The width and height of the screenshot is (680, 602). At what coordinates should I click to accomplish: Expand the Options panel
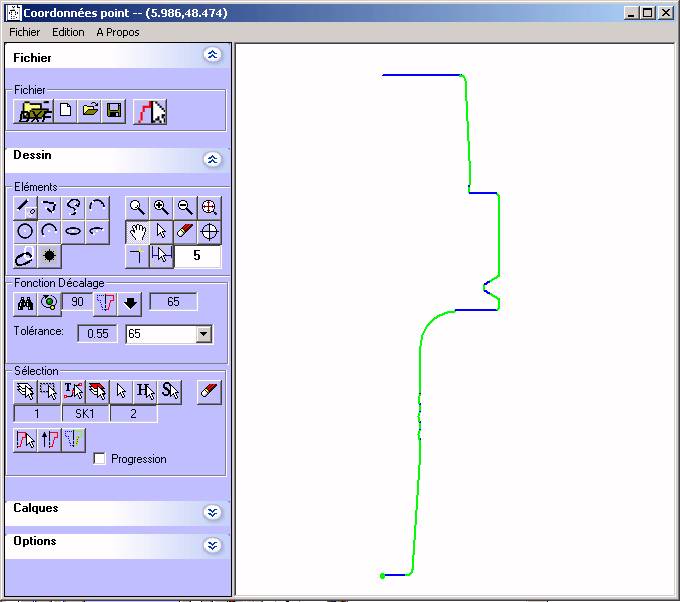pyautogui.click(x=212, y=545)
